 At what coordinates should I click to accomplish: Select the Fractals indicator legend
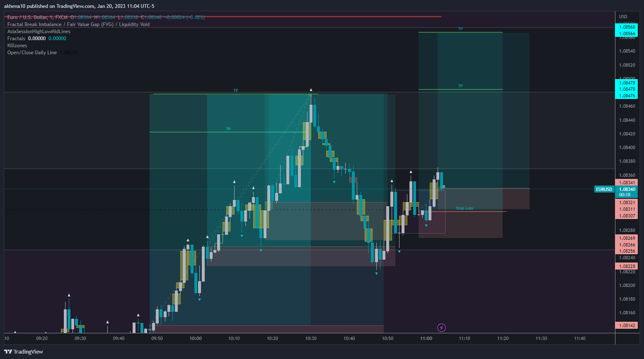[x=16, y=39]
